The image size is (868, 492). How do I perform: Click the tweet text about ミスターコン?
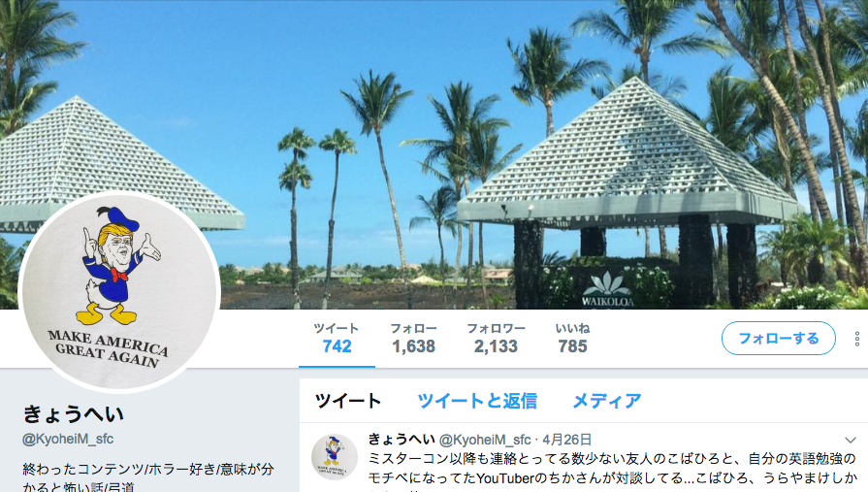point(612,469)
